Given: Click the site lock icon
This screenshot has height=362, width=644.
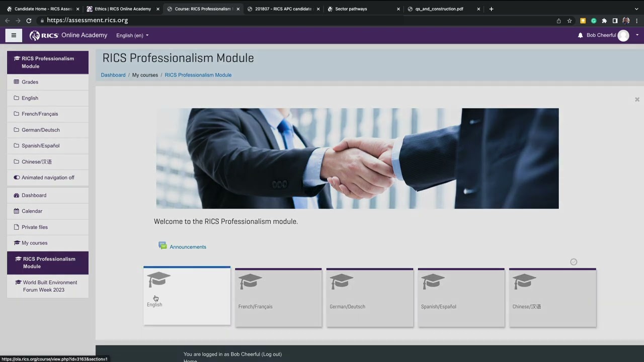Looking at the screenshot, I should pyautogui.click(x=42, y=21).
